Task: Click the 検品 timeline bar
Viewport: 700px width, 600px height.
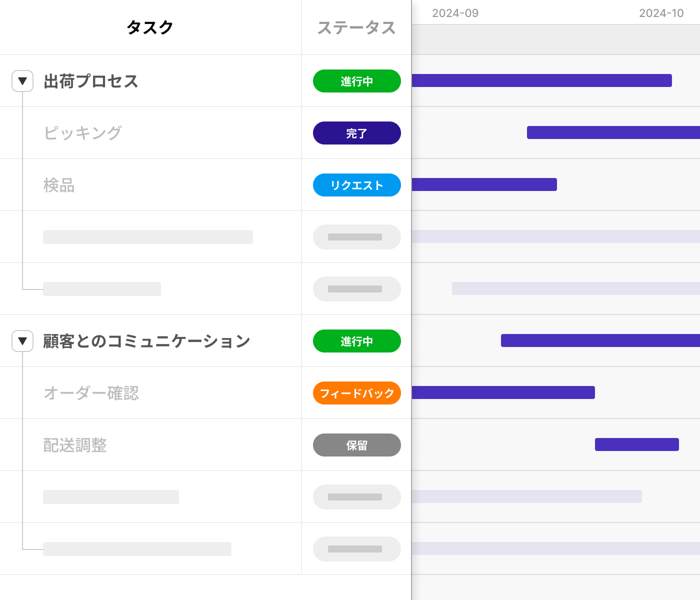Action: (484, 184)
